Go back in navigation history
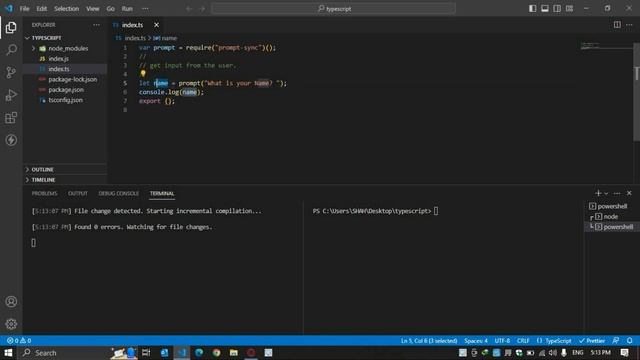This screenshot has height=360, width=640. point(189,9)
